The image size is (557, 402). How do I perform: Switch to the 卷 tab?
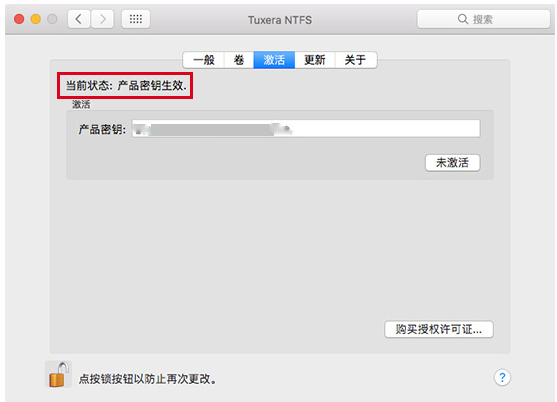coord(239,60)
